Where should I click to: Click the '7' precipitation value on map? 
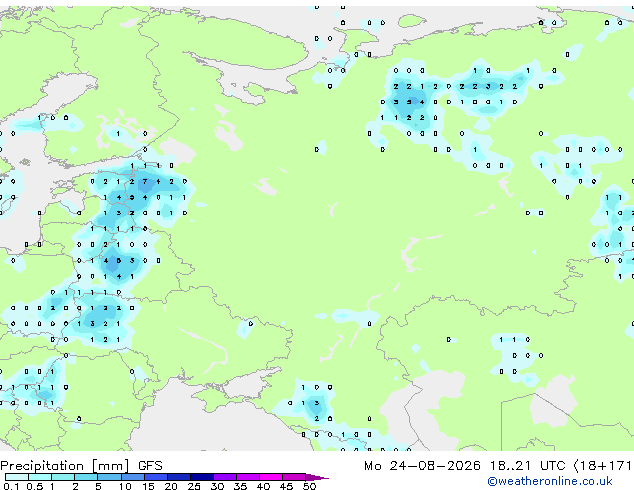145,182
